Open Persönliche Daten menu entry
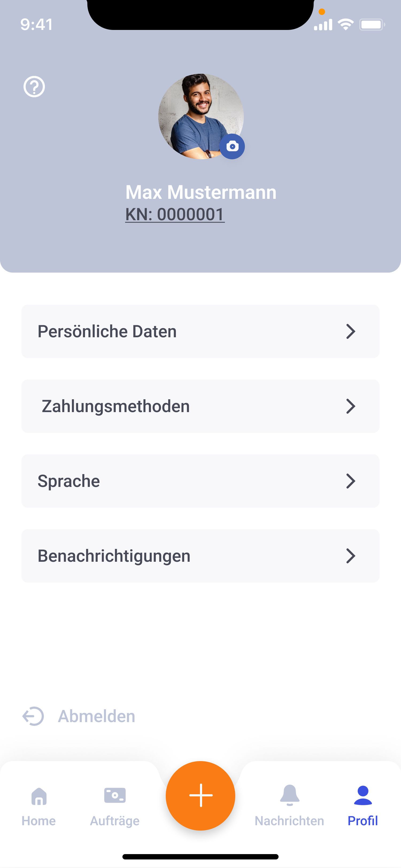401x868 pixels. point(107,332)
